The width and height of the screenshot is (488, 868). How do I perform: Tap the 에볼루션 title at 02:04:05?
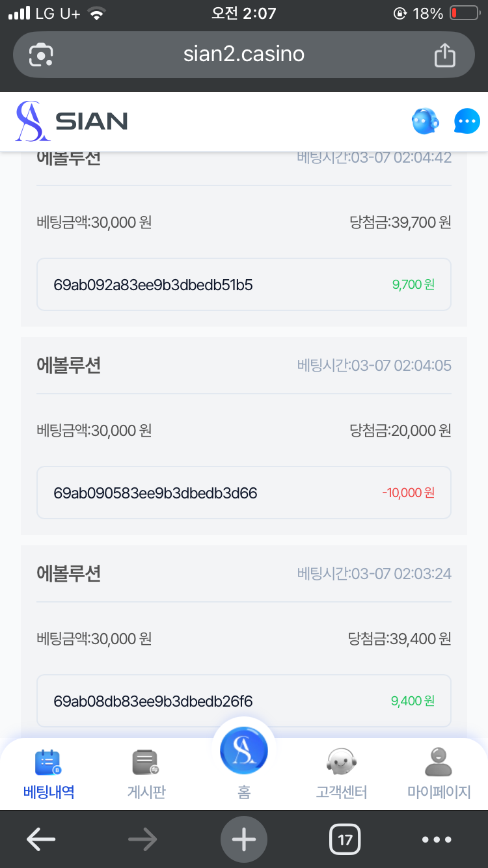(x=69, y=366)
